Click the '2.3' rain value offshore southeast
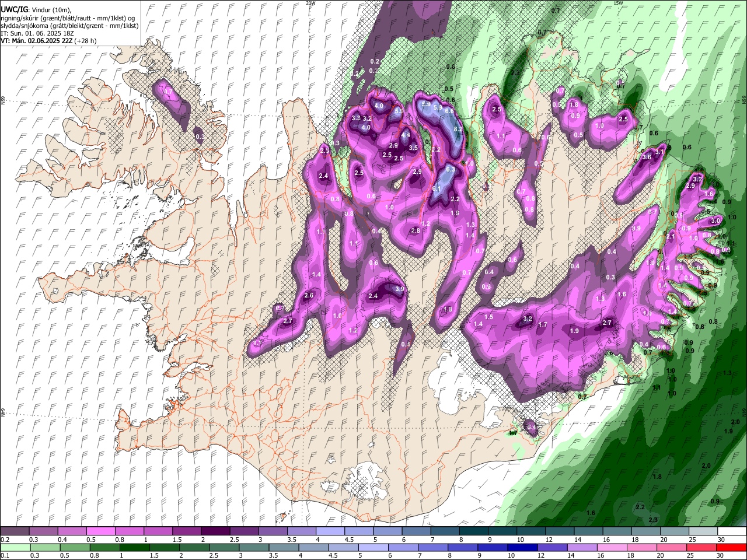Viewport: 747px width, 560px height. click(653, 520)
